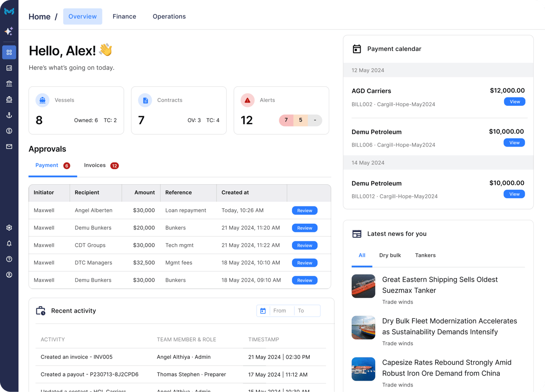Open settings gear in the sidebar

9,228
